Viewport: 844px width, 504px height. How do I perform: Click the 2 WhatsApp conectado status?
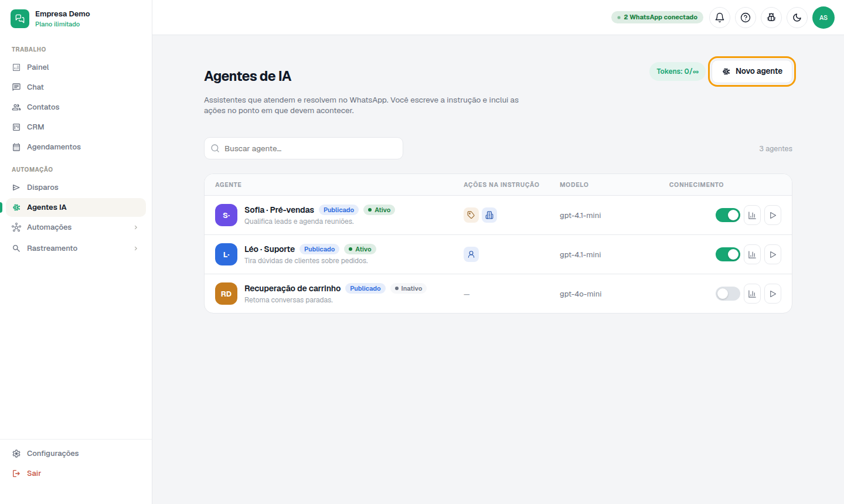pos(657,18)
